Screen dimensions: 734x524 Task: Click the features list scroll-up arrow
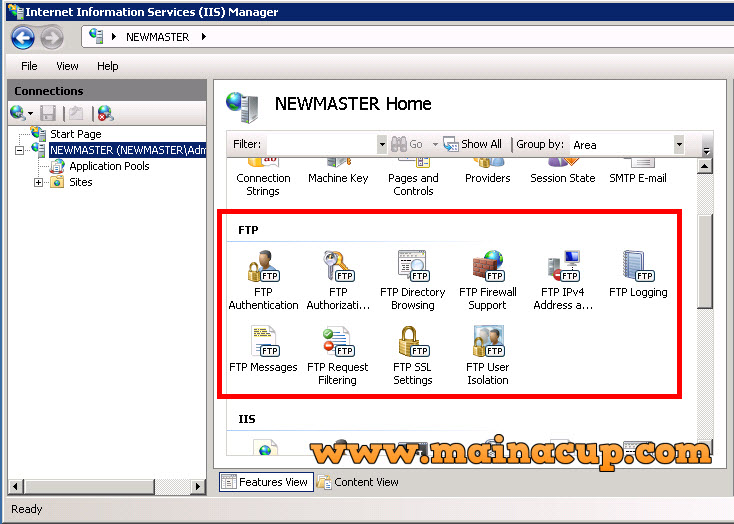point(705,166)
